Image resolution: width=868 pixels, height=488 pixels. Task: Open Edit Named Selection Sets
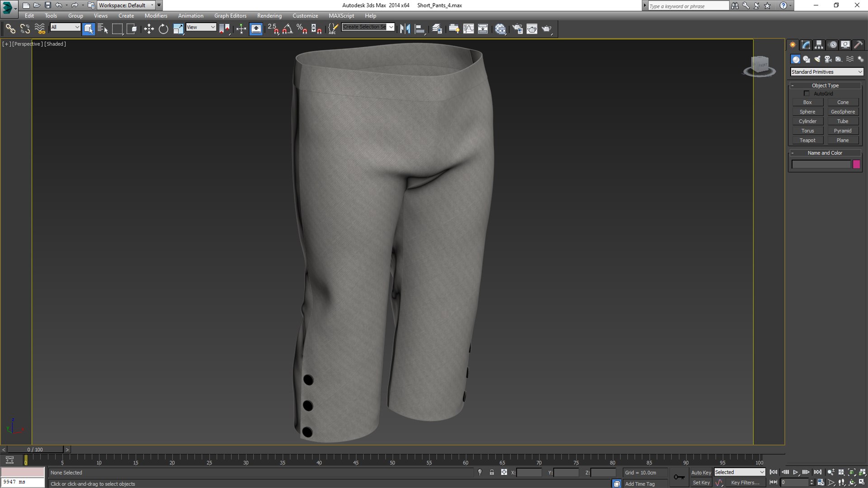pyautogui.click(x=333, y=29)
